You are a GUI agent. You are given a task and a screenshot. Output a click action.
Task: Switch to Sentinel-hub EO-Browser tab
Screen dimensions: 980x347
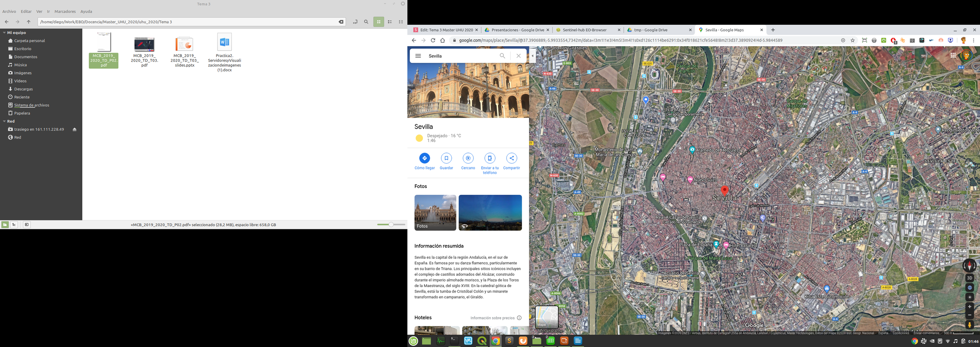588,30
